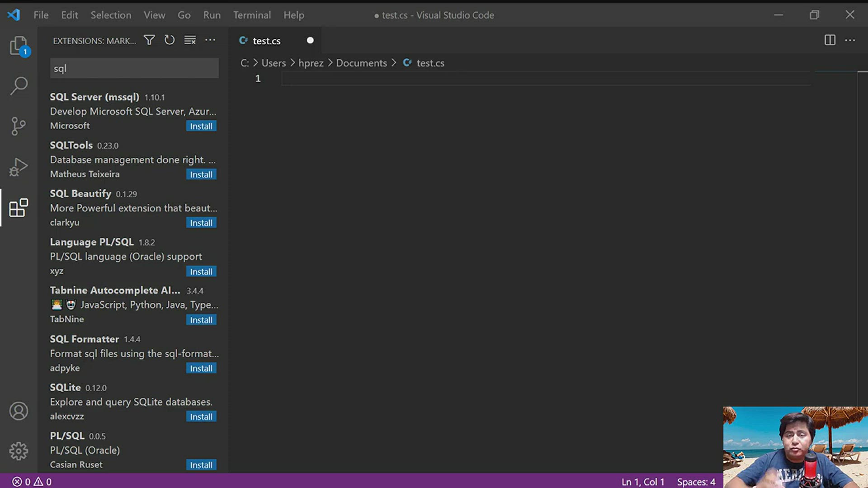The height and width of the screenshot is (488, 868).
Task: Open the SQLTools extension title
Action: click(71, 145)
